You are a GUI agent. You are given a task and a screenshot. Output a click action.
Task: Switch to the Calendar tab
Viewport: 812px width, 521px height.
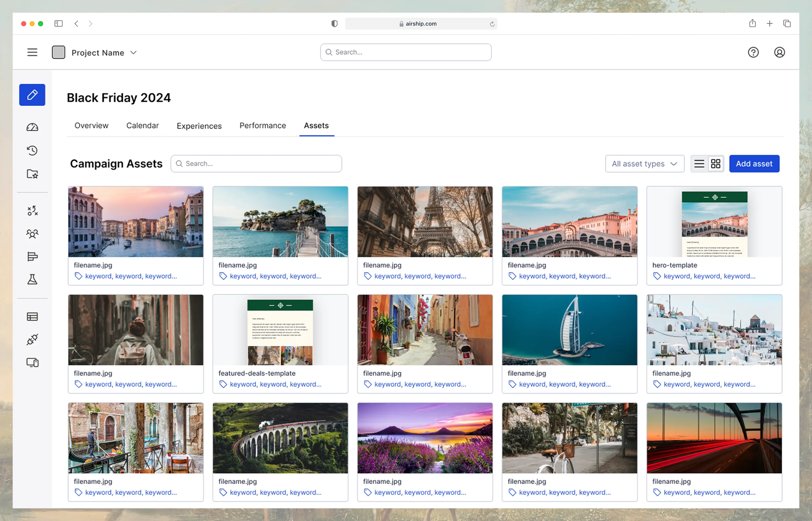click(142, 126)
